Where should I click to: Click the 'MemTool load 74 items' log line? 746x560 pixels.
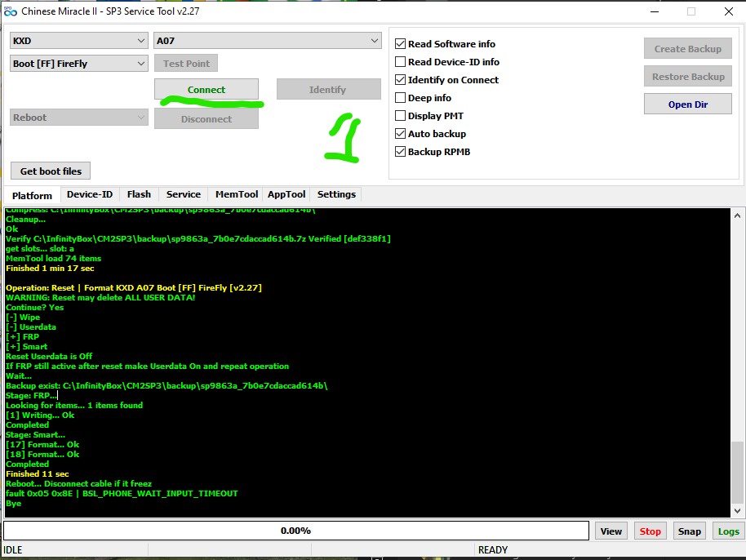(x=53, y=258)
